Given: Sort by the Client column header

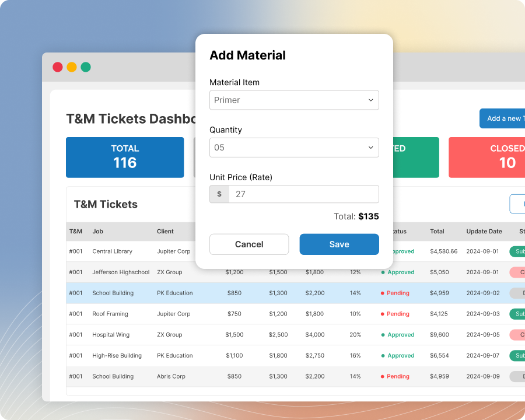Looking at the screenshot, I should click(x=165, y=232).
